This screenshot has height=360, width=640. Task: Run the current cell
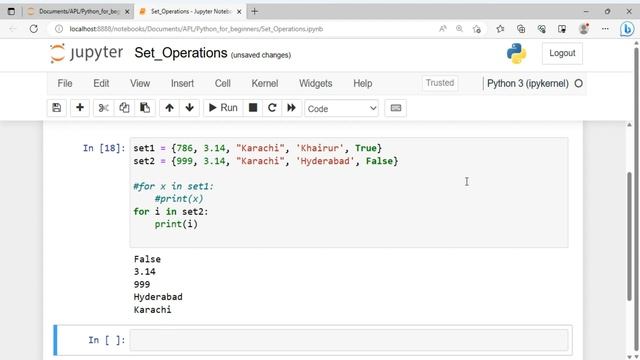click(223, 108)
